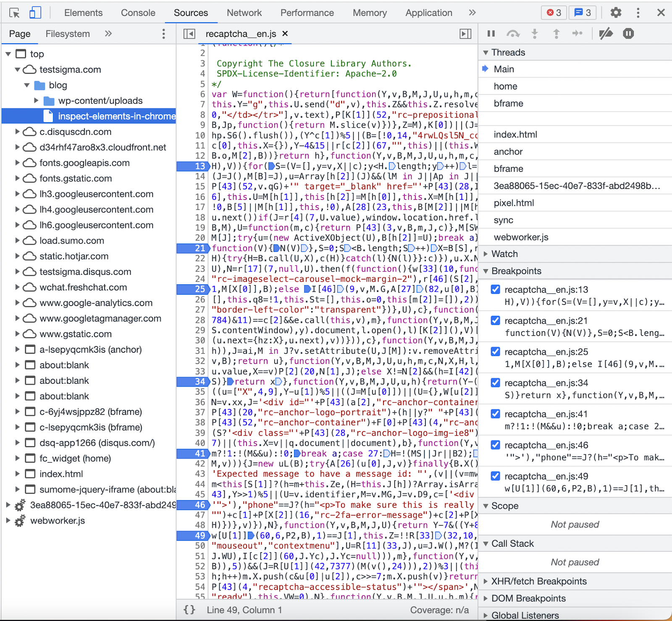Uncheck the recaptcha__en.js:13 breakpoint
Viewport: 672px width, 621px height.
(496, 289)
